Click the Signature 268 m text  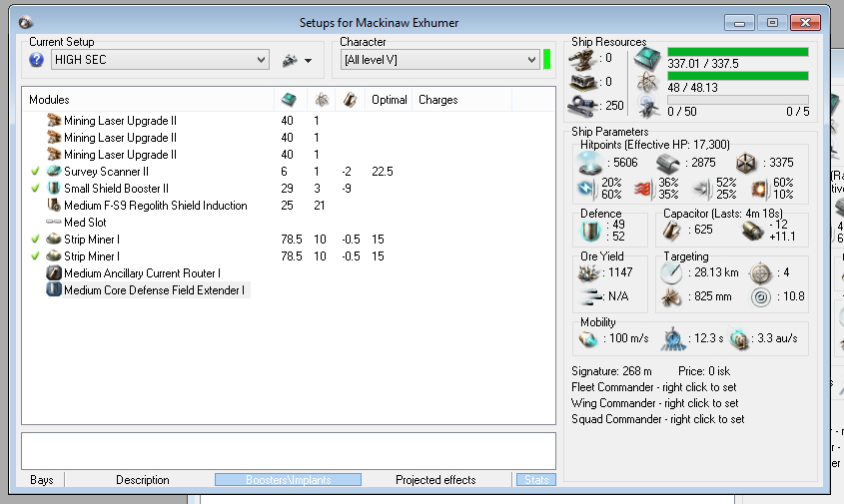(611, 371)
